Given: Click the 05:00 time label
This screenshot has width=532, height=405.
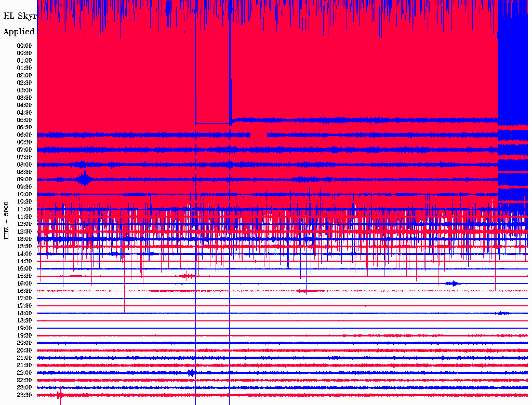Looking at the screenshot, I should (x=24, y=120).
